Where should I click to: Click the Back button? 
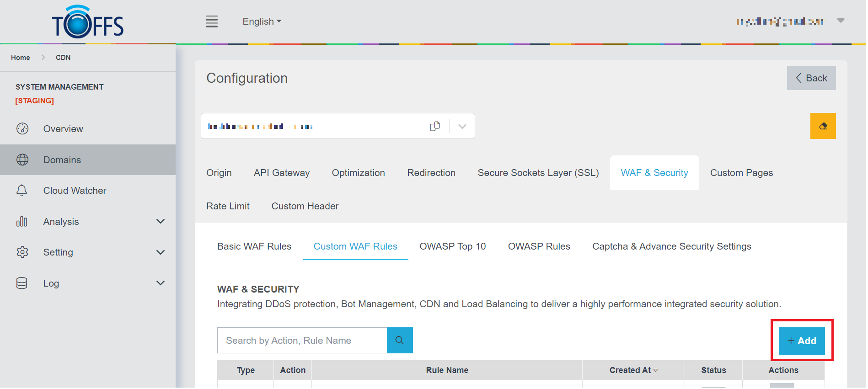coord(811,78)
